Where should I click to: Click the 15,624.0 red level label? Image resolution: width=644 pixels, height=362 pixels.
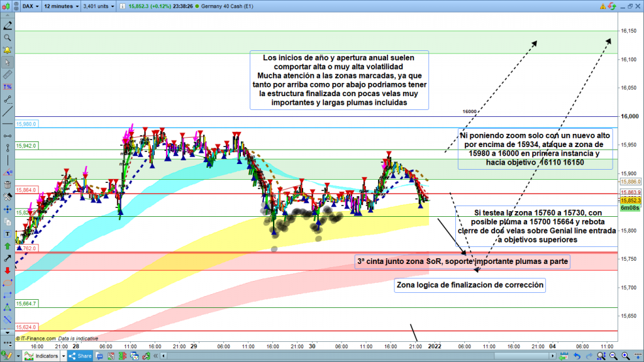pos(27,327)
